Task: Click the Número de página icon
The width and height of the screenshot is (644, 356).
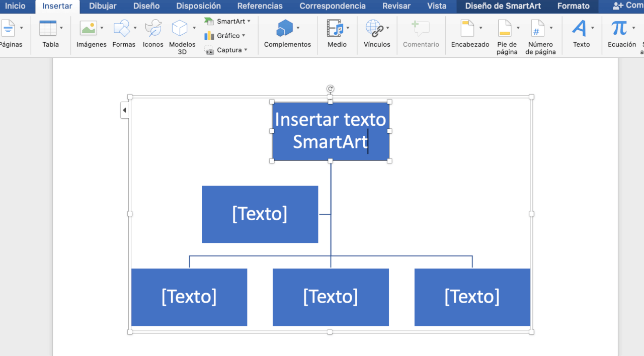Action: click(538, 28)
